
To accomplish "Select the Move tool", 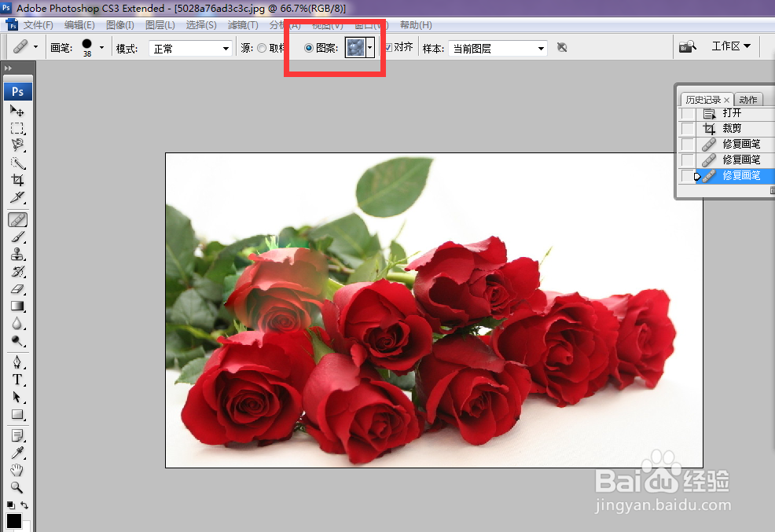I will coord(17,111).
